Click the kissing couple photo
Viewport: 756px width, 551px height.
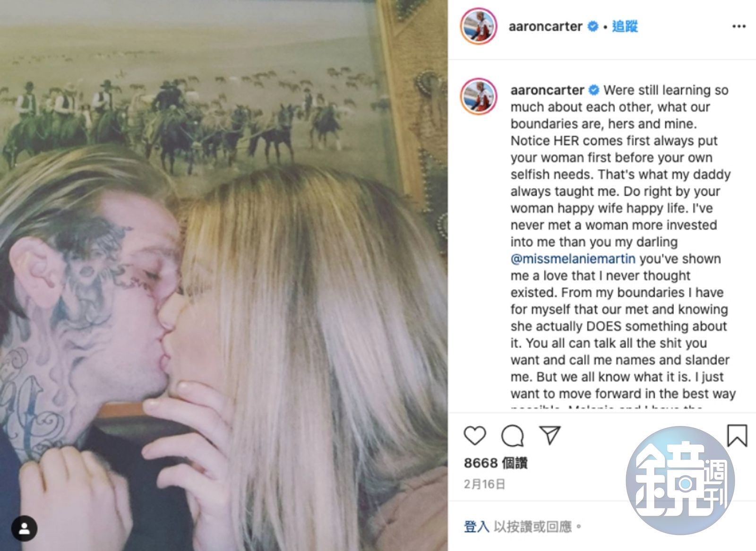point(224,275)
